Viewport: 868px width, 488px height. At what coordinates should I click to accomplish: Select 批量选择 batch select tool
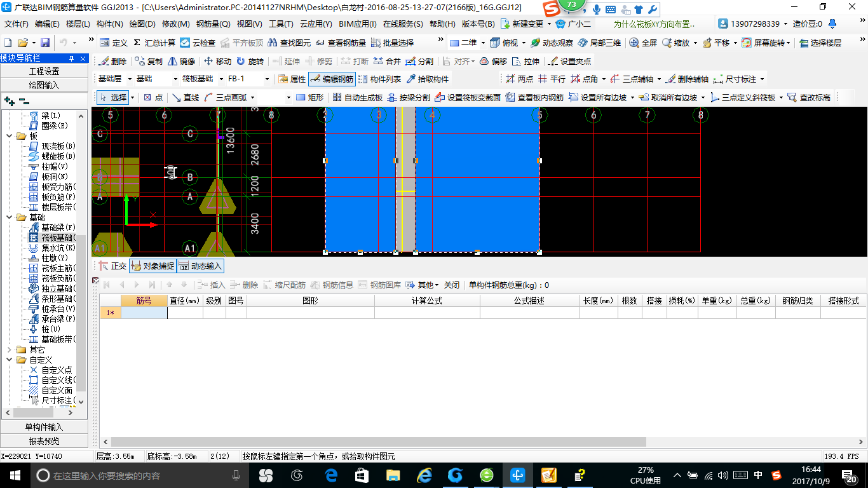click(392, 43)
